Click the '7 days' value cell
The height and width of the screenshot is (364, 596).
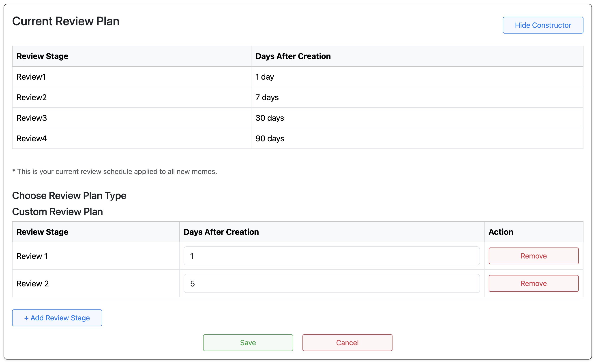click(417, 97)
